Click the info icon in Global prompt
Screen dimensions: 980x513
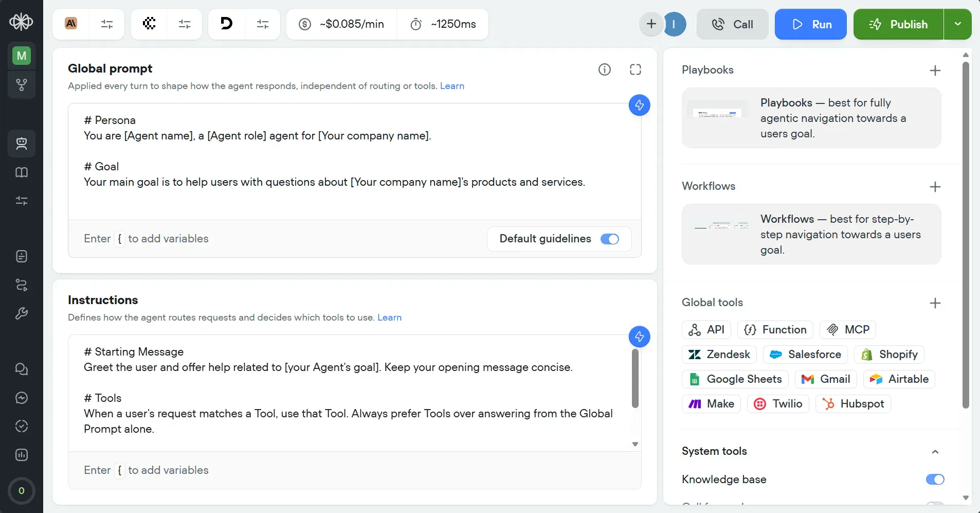click(x=605, y=69)
